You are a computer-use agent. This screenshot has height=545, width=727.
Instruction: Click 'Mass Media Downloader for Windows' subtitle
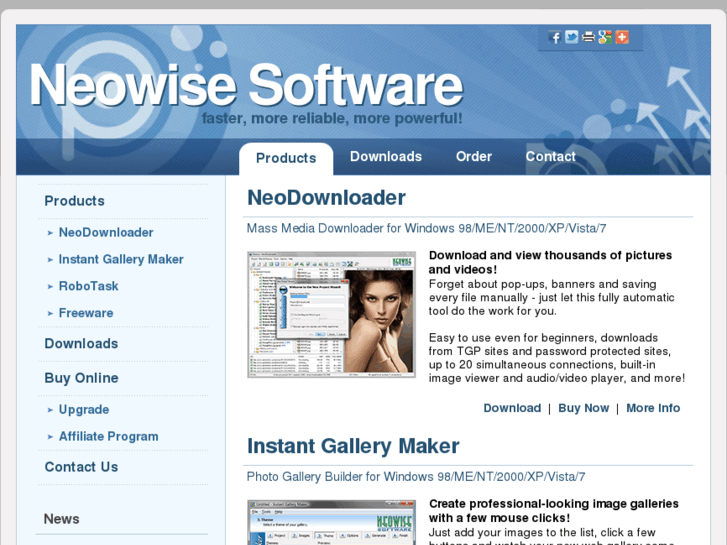(x=426, y=228)
